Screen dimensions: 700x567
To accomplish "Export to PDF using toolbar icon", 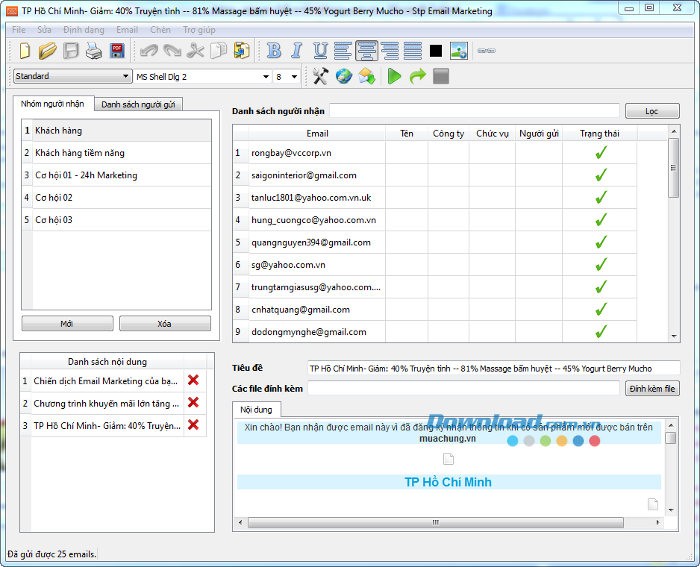I will 117,51.
